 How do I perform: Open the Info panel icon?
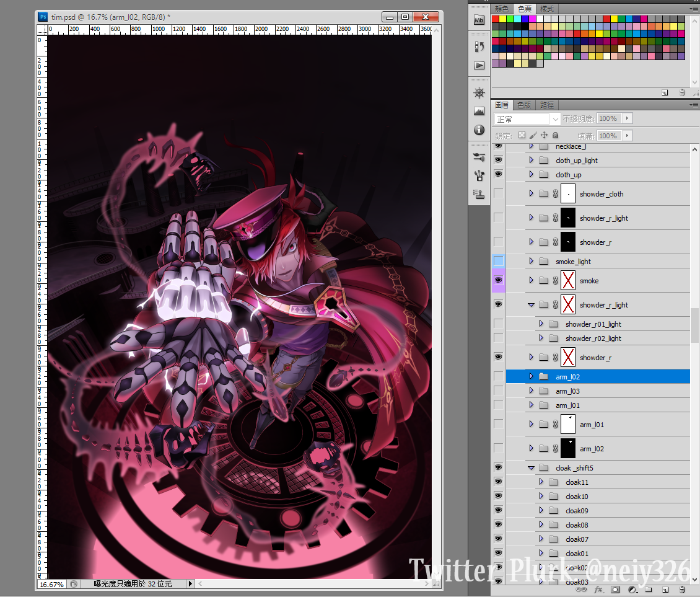(479, 130)
